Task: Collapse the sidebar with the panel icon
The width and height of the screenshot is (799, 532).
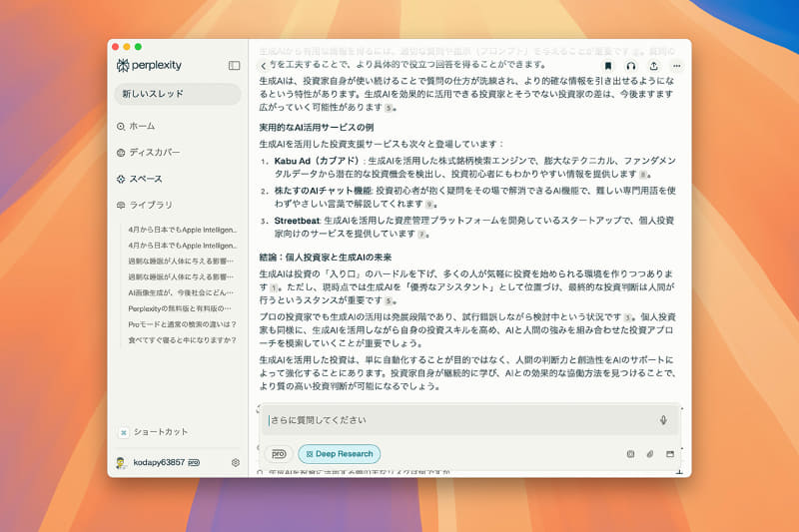Action: pyautogui.click(x=234, y=65)
